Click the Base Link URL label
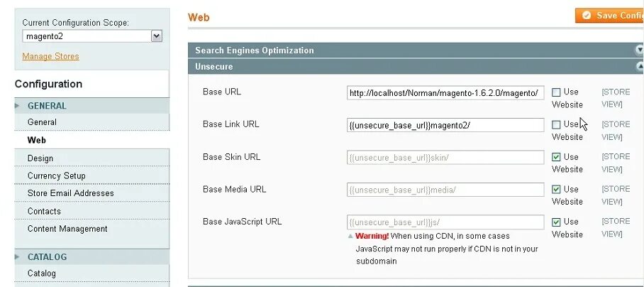Viewport: 644px width, 287px height. pos(231,124)
